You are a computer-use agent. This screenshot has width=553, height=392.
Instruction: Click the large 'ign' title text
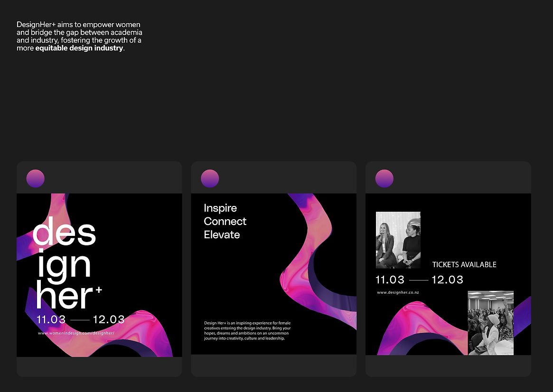click(64, 265)
